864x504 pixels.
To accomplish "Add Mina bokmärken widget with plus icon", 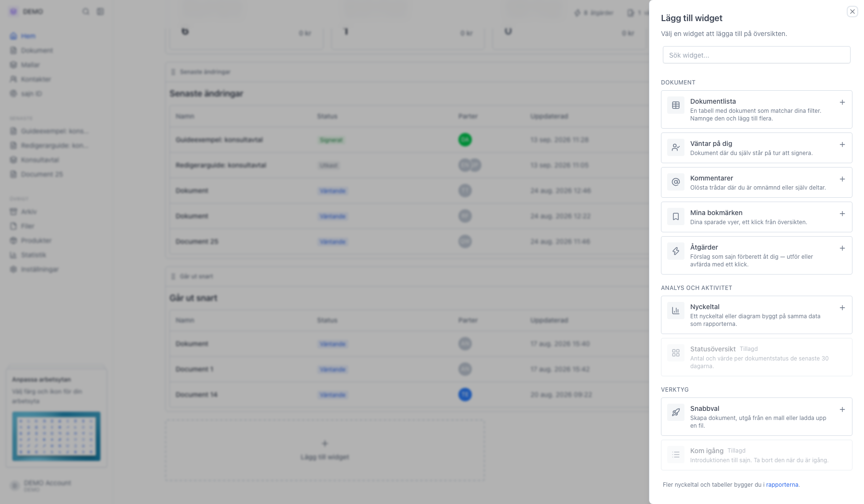I will (x=842, y=214).
